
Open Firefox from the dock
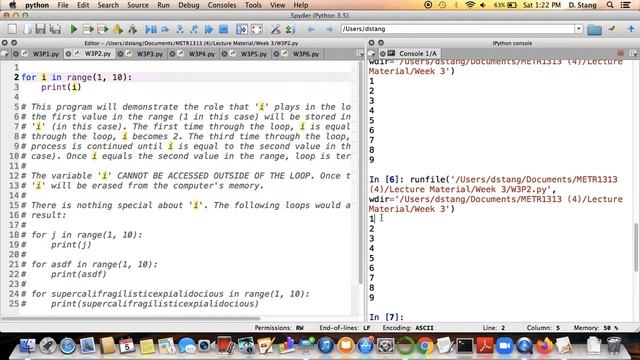pos(544,346)
